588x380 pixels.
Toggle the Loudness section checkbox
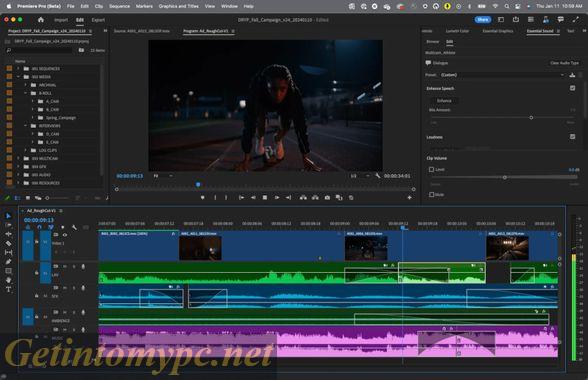pos(572,137)
